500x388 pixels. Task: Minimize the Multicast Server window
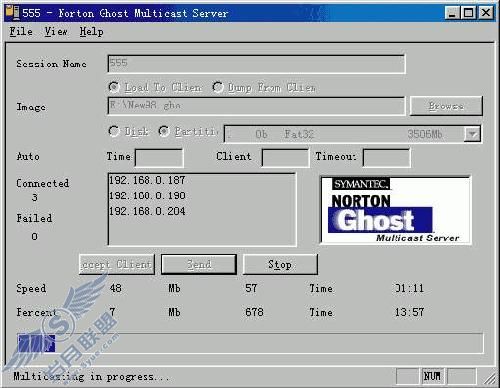452,13
